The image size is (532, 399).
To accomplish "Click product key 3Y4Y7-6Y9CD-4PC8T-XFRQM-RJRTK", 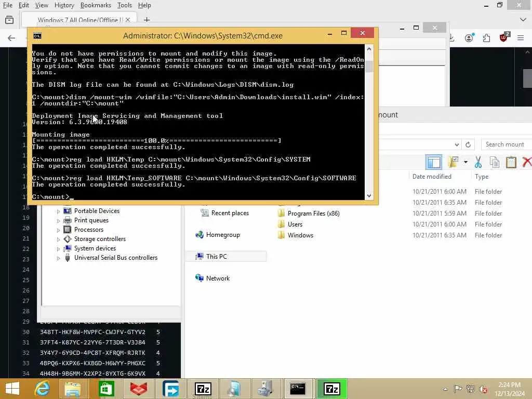I will [92, 353].
